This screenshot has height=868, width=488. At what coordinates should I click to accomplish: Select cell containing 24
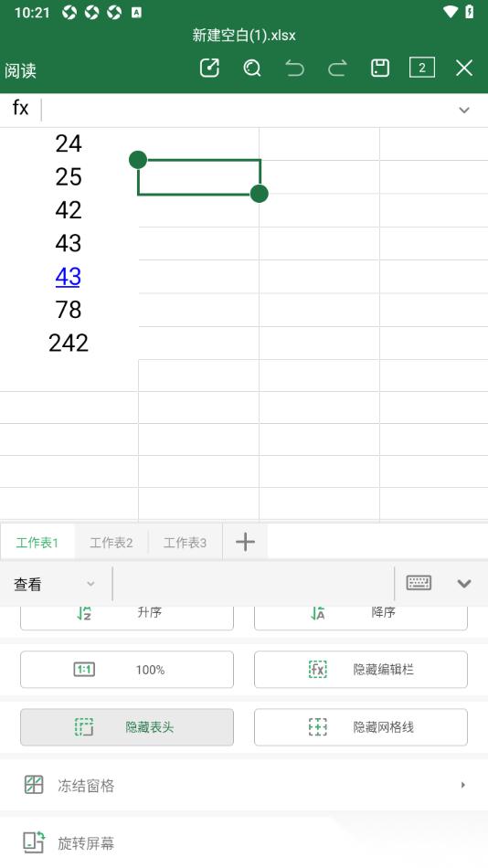pyautogui.click(x=69, y=144)
